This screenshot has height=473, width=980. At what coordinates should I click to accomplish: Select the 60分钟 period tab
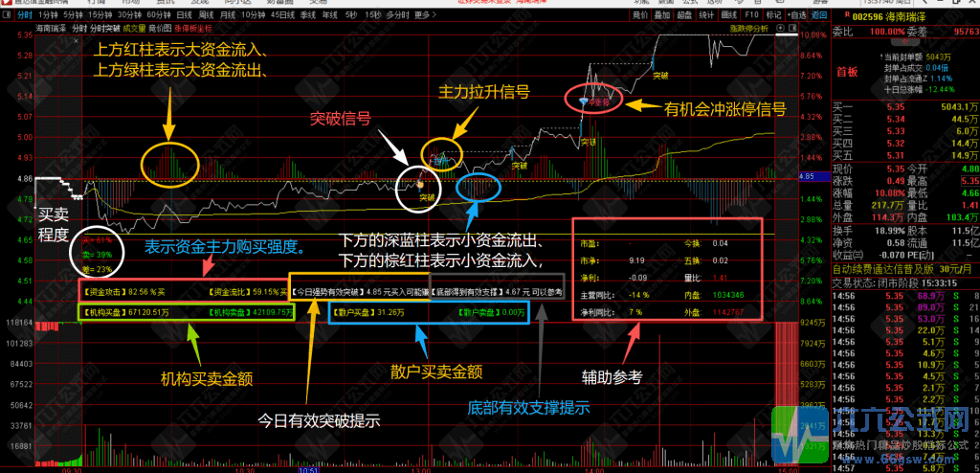159,15
